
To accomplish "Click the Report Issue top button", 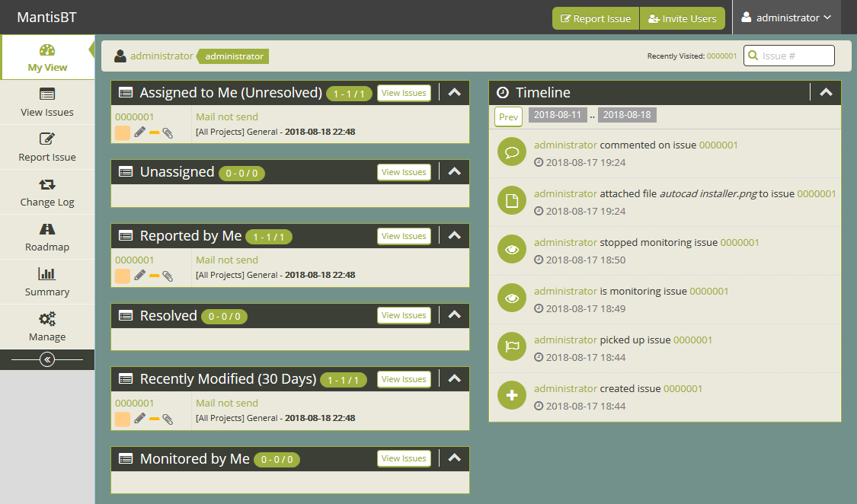I will click(x=596, y=18).
